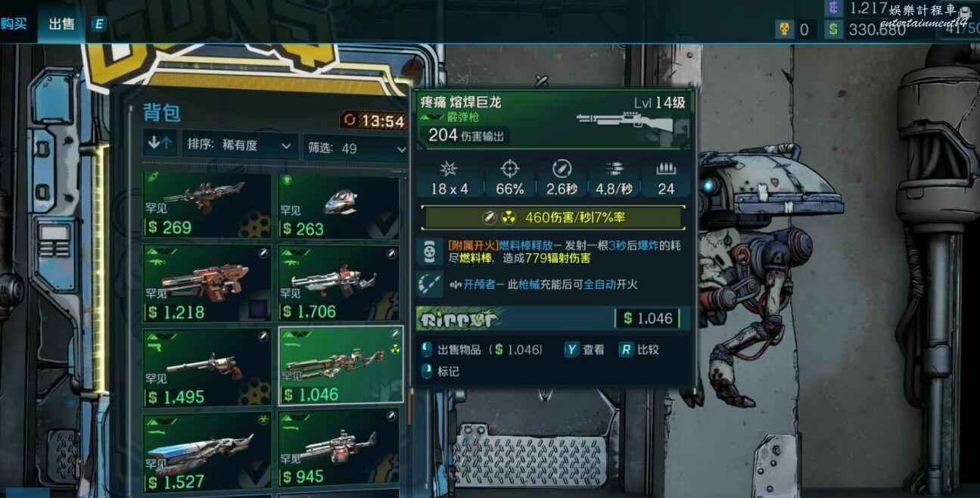The image size is (980, 498).
Task: Select the $263 shield item
Action: [x=338, y=207]
